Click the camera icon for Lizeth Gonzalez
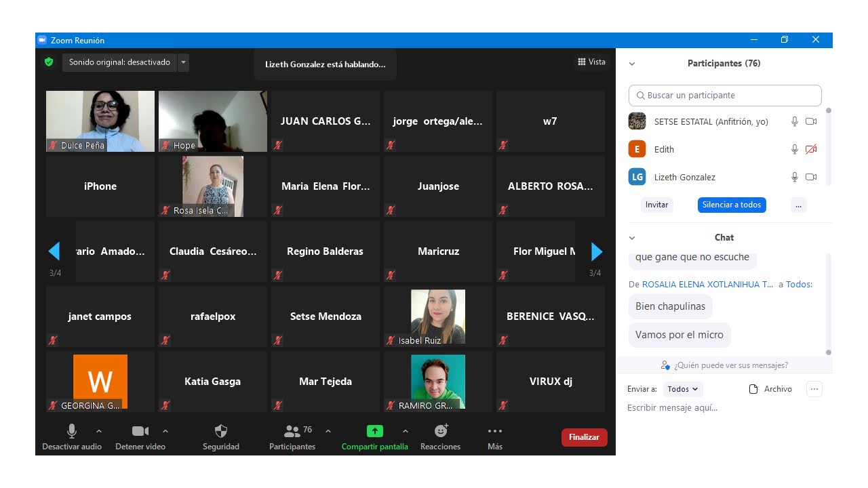The width and height of the screenshot is (868, 488). click(811, 177)
